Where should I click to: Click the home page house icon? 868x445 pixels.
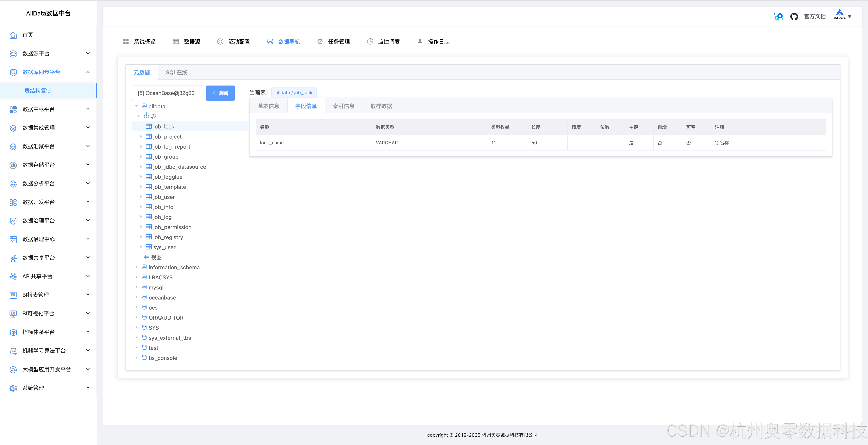coord(13,35)
